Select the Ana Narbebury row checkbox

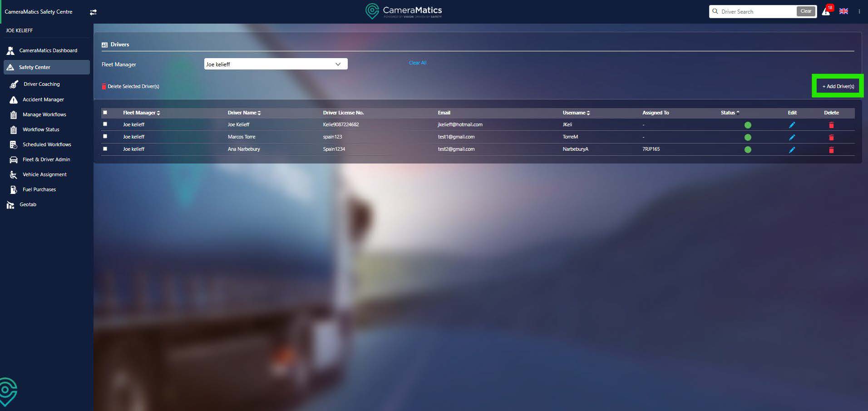click(105, 149)
